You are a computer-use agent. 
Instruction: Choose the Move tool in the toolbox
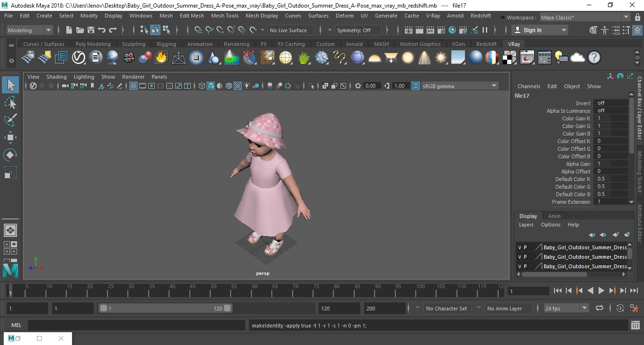point(10,137)
